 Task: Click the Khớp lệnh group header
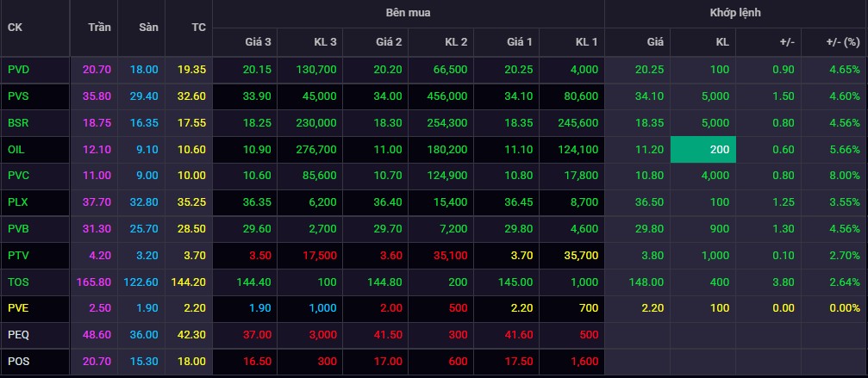(x=735, y=13)
